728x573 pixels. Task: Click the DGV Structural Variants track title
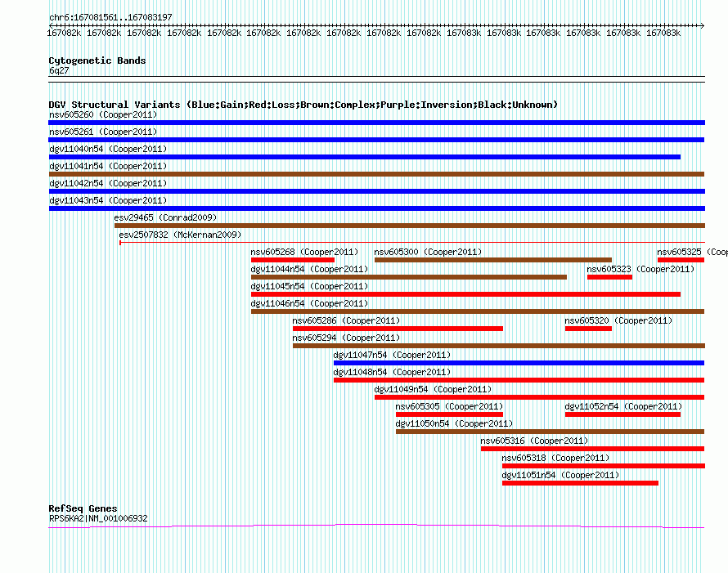(x=303, y=105)
